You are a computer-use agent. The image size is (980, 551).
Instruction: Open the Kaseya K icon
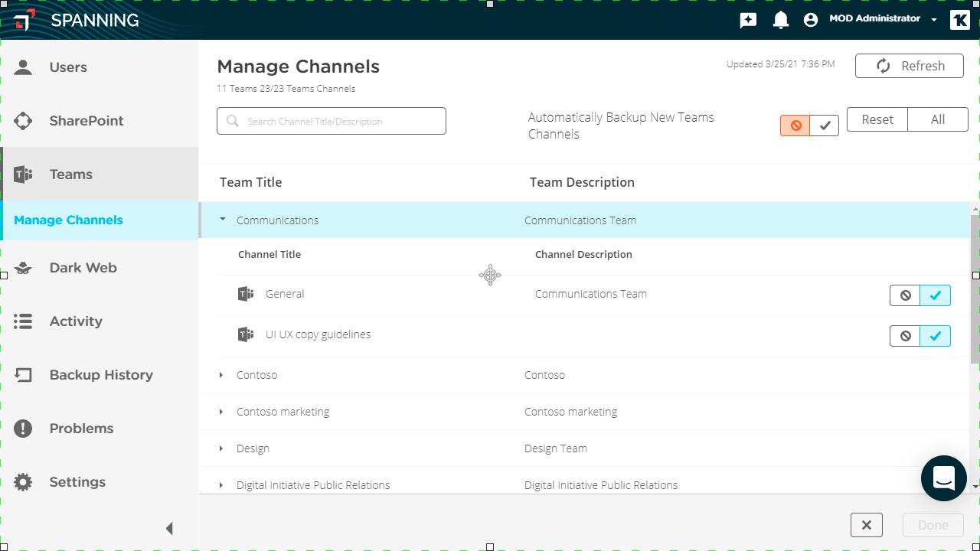960,20
